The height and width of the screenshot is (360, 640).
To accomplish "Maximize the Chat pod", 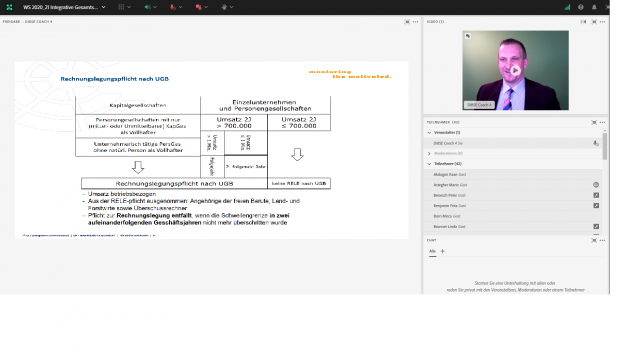I will coord(594,240).
